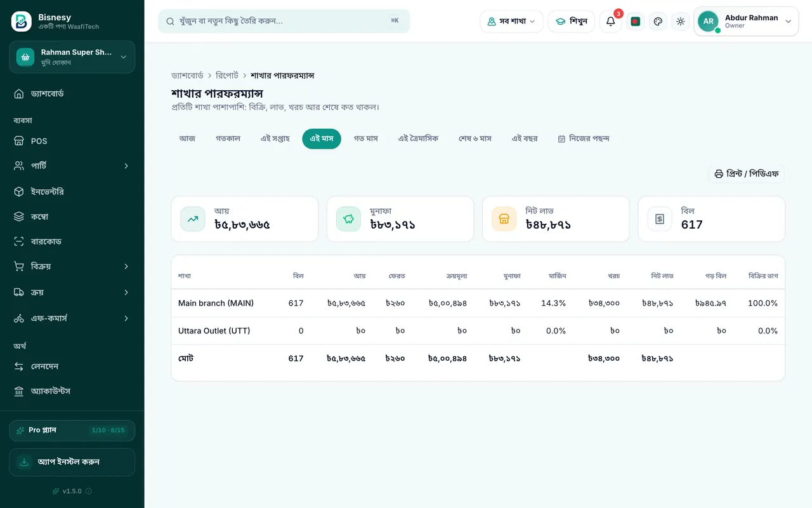Go to অ্যাকাউন্টস in the sidebar
This screenshot has width=812, height=508.
tap(72, 391)
